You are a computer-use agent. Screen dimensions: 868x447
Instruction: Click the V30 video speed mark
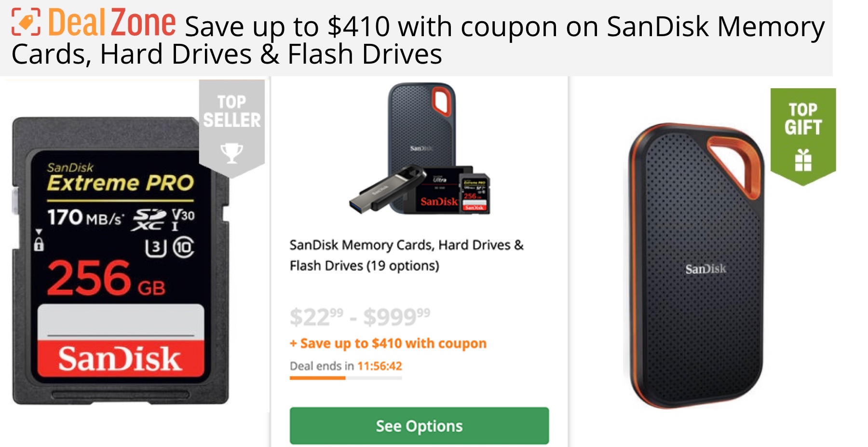183,218
